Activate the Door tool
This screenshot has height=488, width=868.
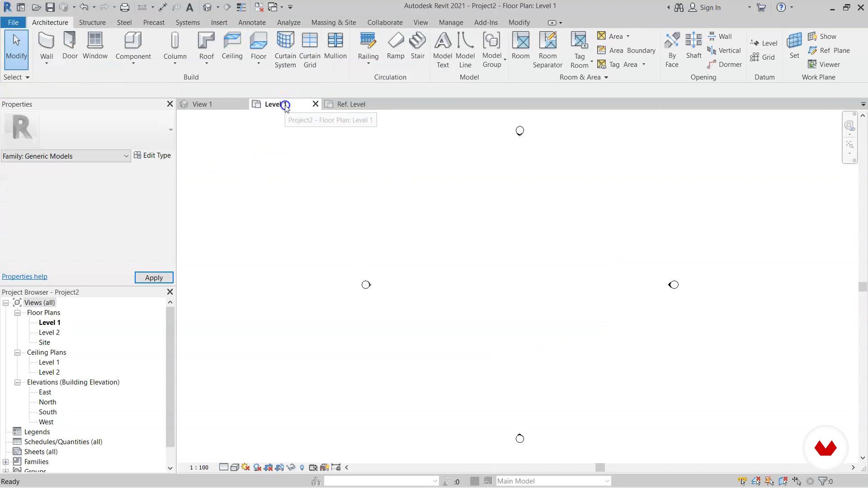click(x=70, y=47)
